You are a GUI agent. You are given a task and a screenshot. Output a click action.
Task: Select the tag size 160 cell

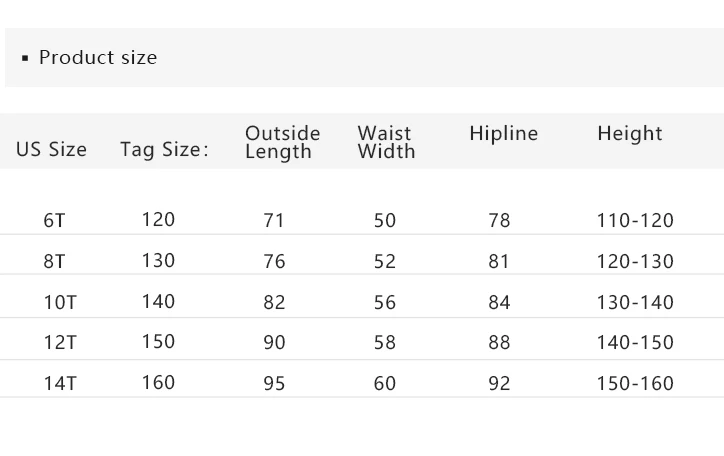point(158,382)
